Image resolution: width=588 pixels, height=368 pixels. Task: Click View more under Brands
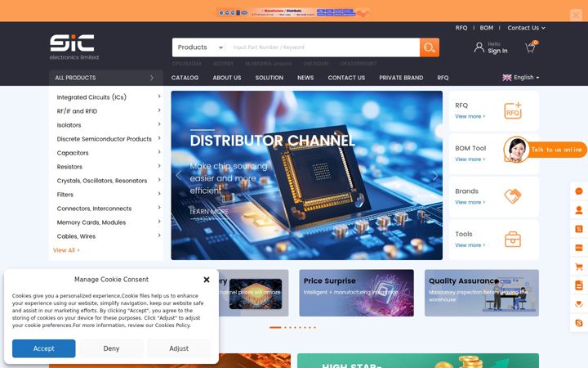click(x=470, y=202)
